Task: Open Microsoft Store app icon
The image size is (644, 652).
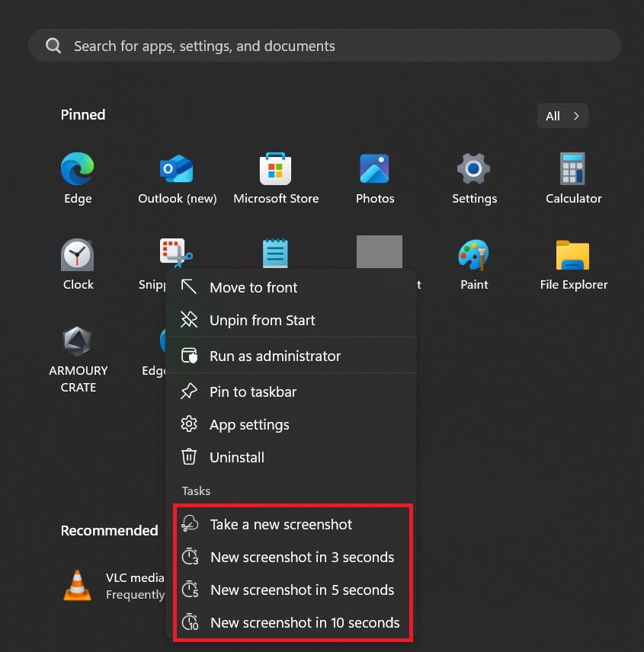Action: pyautogui.click(x=276, y=178)
